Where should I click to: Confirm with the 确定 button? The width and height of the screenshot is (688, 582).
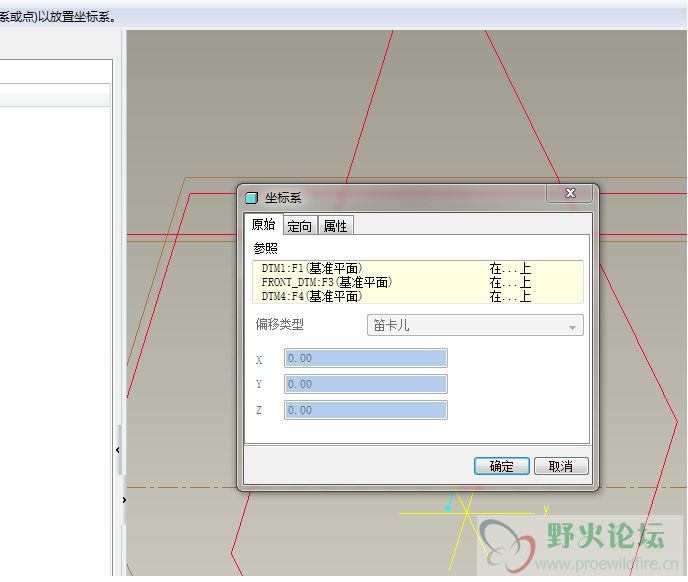(x=502, y=466)
